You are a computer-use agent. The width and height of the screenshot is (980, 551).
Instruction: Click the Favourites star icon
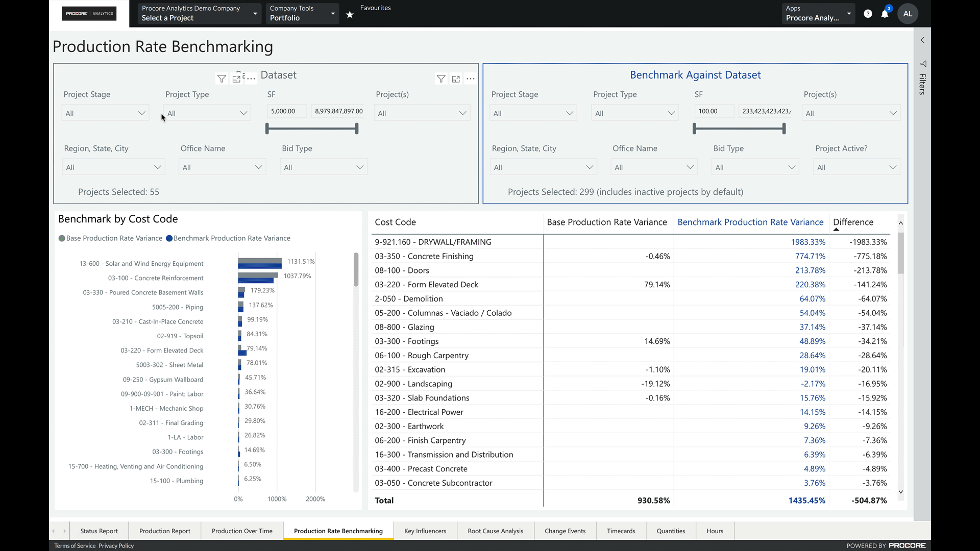click(350, 15)
